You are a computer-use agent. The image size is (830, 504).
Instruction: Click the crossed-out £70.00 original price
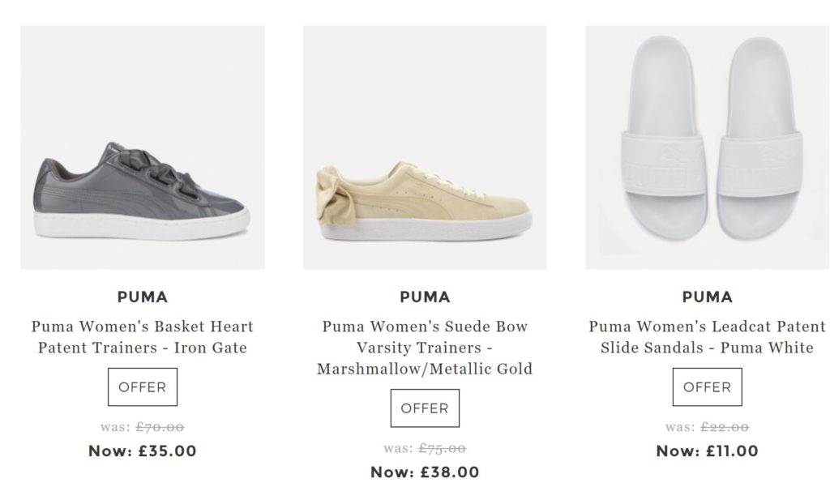tap(160, 427)
